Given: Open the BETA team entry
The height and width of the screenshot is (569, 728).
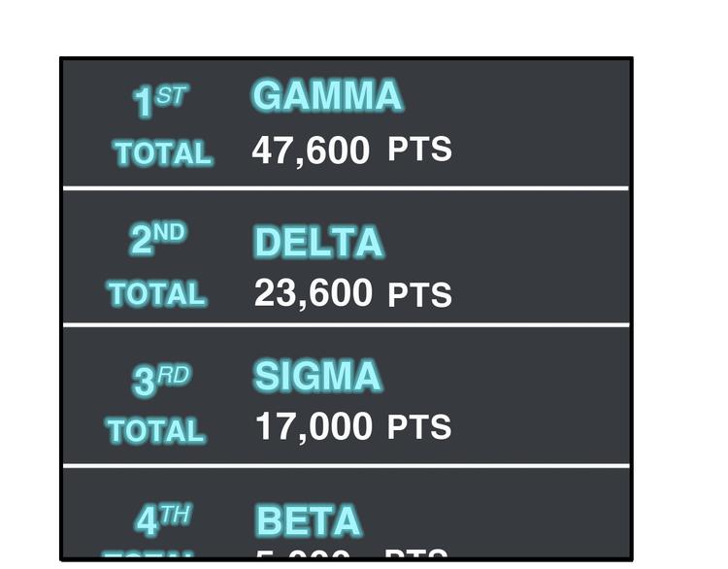Looking at the screenshot, I should 307,520.
